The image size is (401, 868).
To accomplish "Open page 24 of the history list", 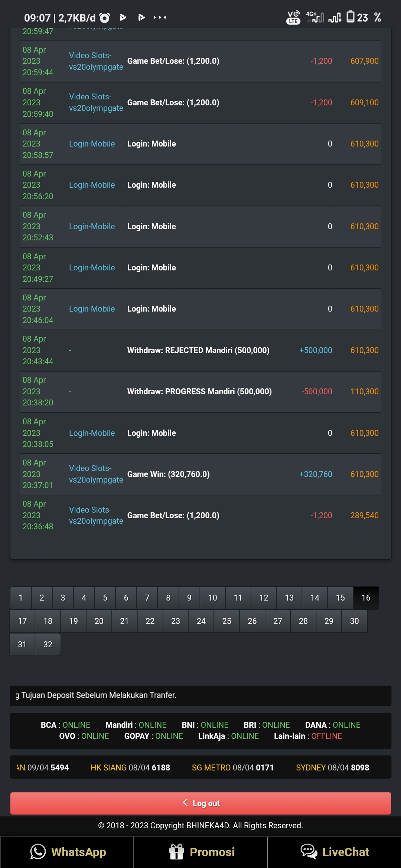I will tap(201, 621).
